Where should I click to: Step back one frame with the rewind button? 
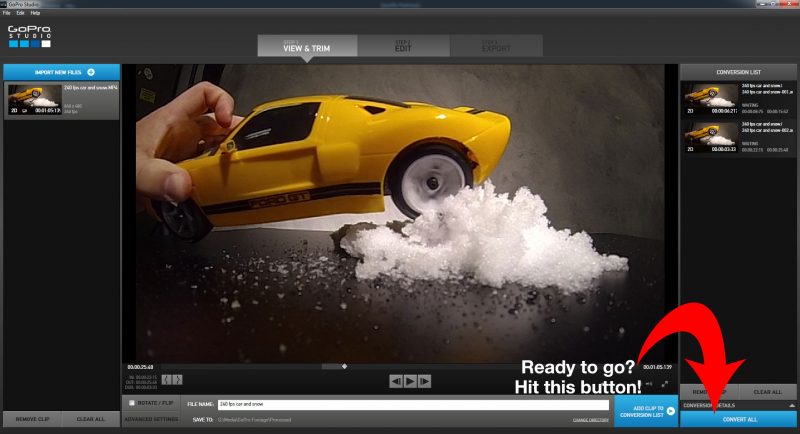coord(396,381)
